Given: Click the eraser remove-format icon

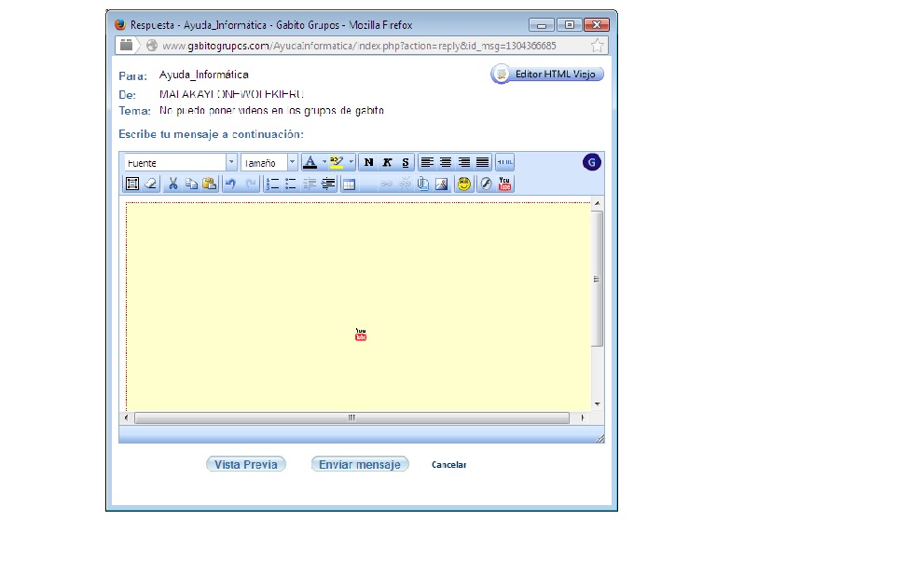Looking at the screenshot, I should click(x=151, y=184).
